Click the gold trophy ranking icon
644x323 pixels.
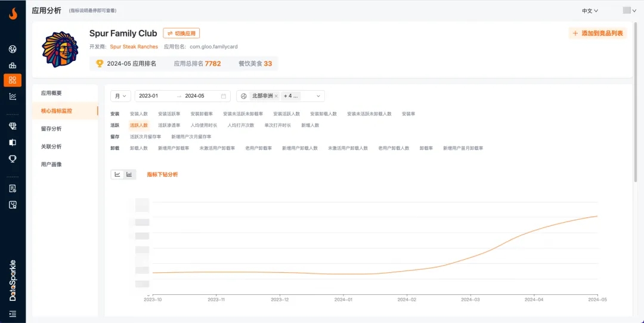(100, 63)
